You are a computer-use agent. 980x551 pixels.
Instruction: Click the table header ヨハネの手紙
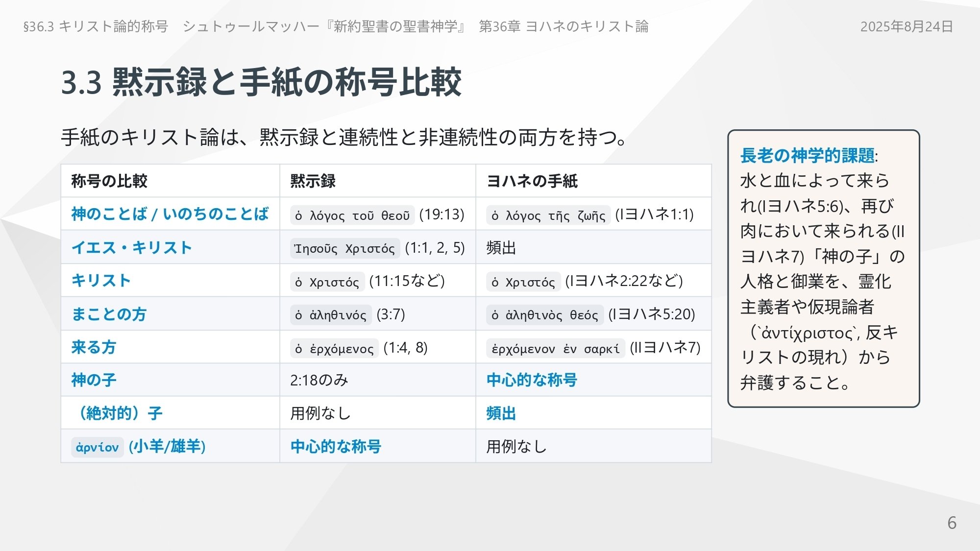point(532,181)
